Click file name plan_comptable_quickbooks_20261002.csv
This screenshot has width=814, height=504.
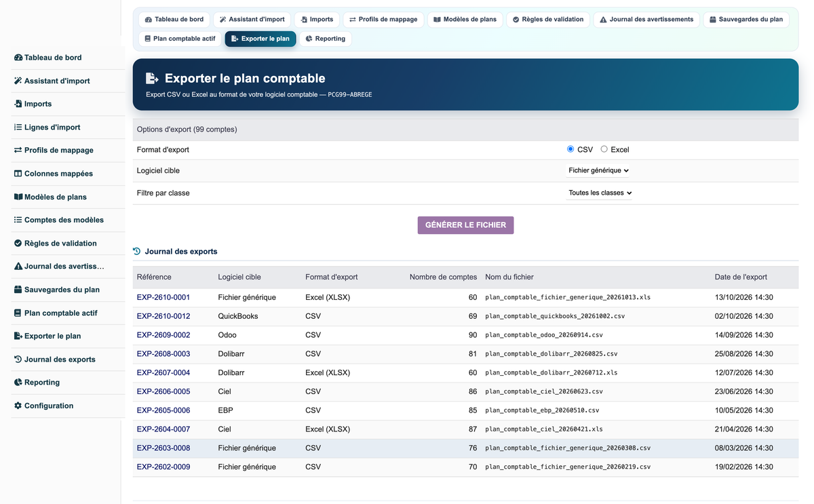tap(555, 316)
